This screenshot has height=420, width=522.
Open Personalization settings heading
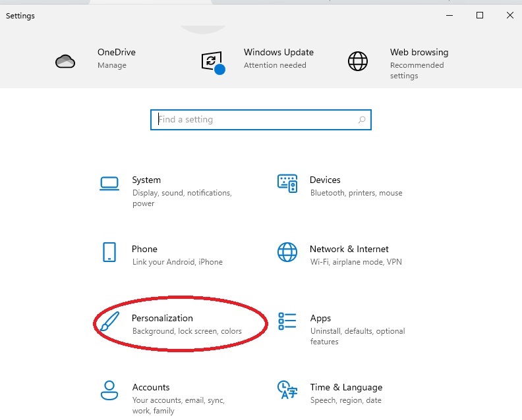[162, 318]
